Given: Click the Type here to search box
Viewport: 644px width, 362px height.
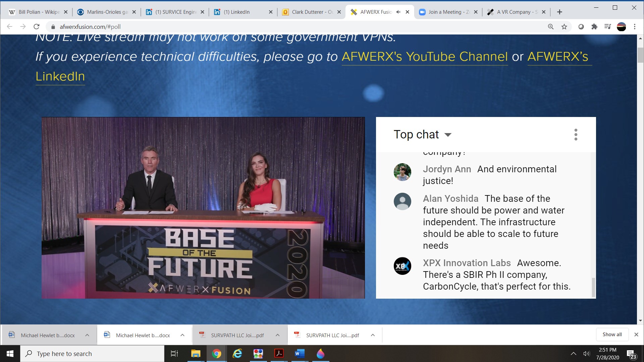Looking at the screenshot, I should tap(92, 354).
